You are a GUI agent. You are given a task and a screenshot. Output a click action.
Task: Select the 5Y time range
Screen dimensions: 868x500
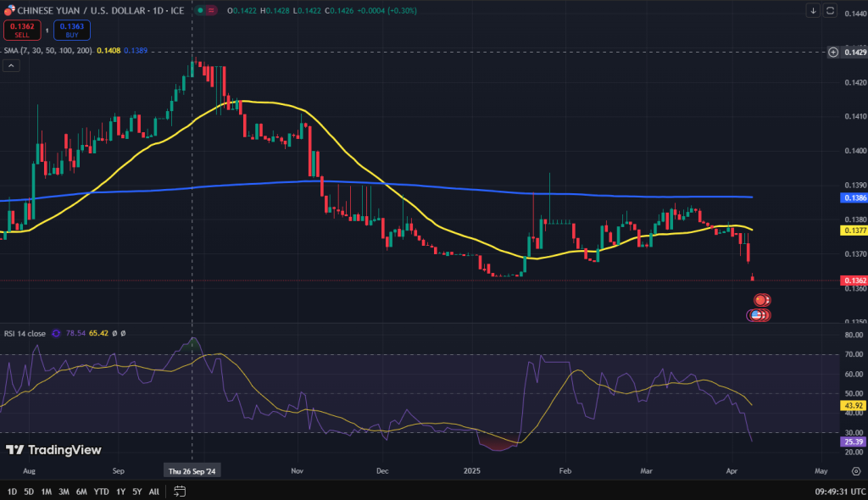136,492
